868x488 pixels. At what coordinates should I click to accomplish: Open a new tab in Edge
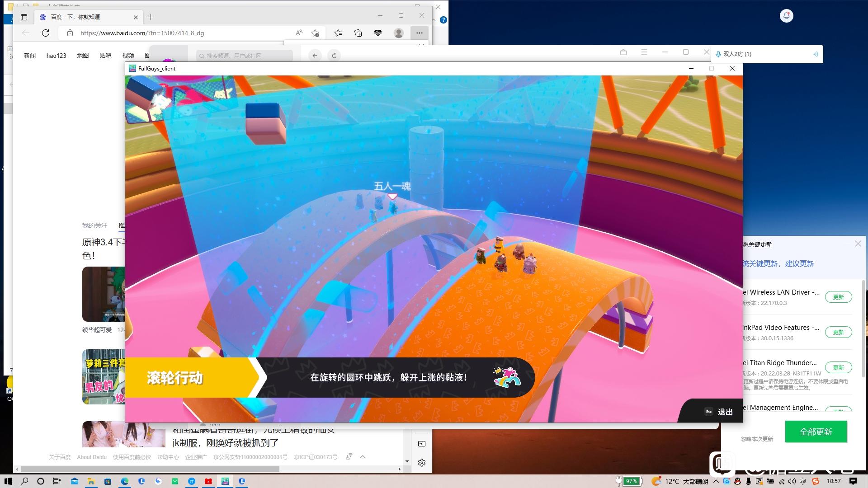151,17
